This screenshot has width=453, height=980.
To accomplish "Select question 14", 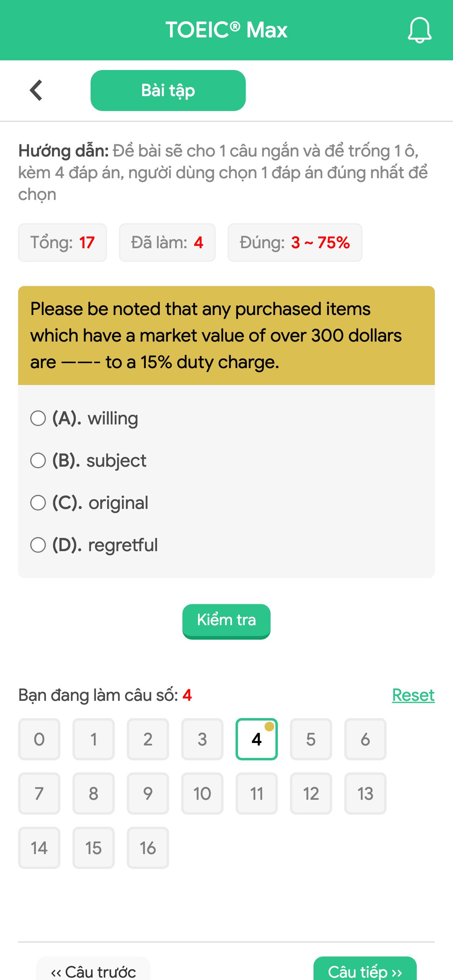I will pyautogui.click(x=39, y=848).
